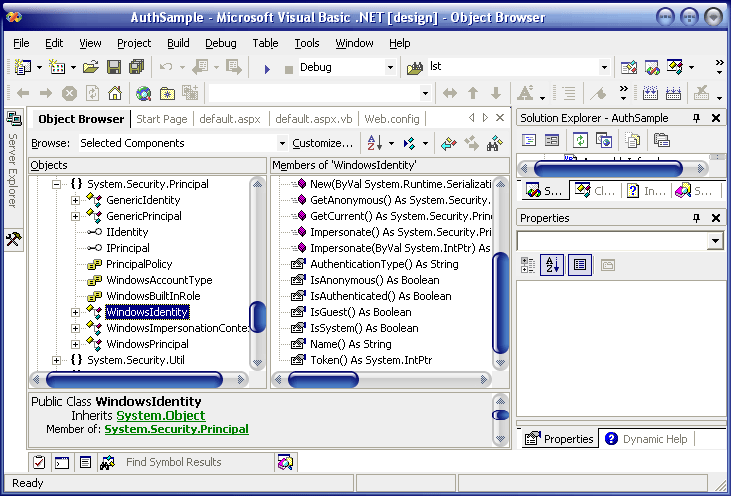Click the Sort Objects A-Z icon
Viewport: 731px width, 496px height.
[373, 143]
